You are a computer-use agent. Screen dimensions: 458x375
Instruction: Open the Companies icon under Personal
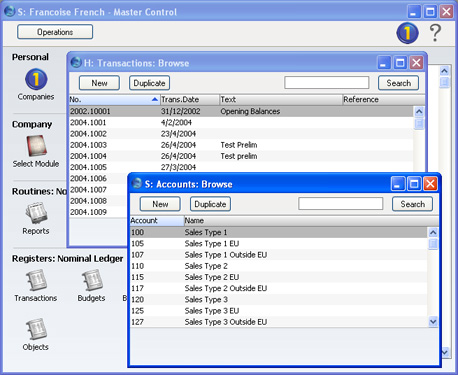36,79
